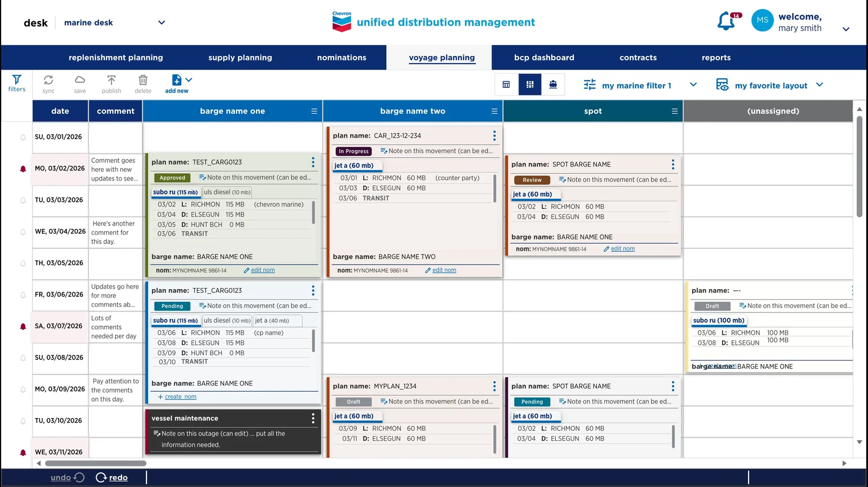This screenshot has height=487, width=868.
Task: Click the date column header
Action: pyautogui.click(x=60, y=111)
